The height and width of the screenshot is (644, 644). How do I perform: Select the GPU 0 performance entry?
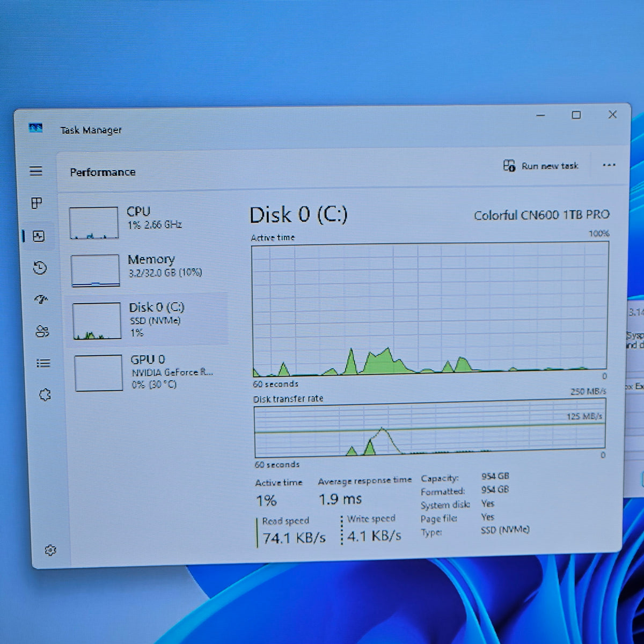[150, 372]
